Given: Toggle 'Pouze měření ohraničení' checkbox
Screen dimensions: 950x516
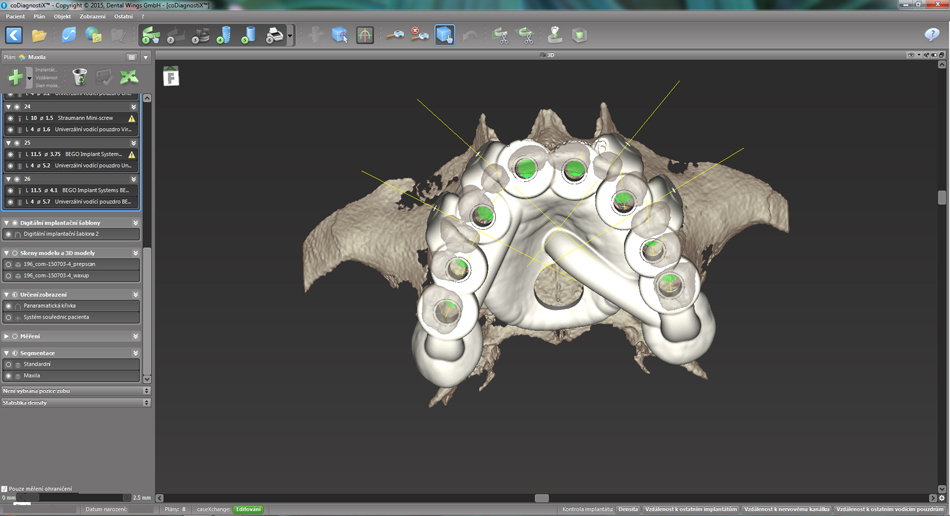Looking at the screenshot, I should [x=5, y=489].
